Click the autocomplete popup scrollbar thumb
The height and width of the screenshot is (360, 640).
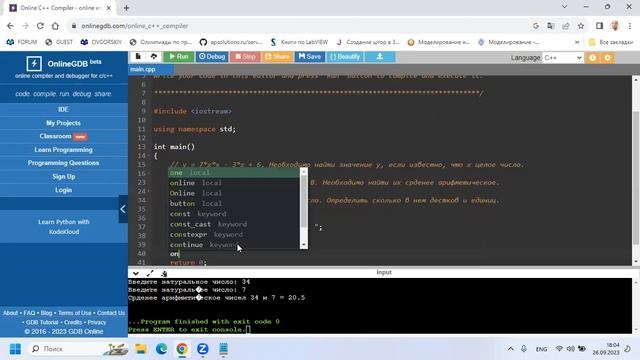304,202
